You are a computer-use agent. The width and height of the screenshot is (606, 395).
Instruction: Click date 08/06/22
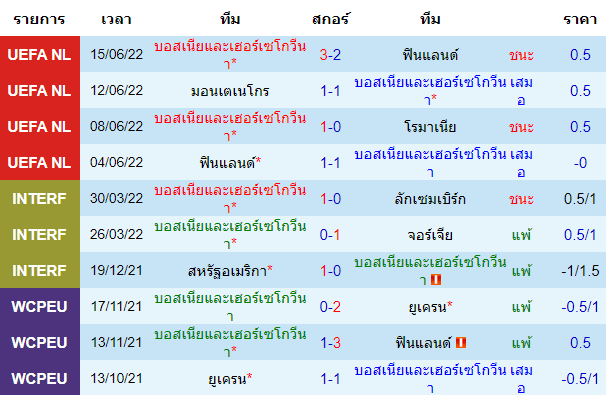[116, 126]
